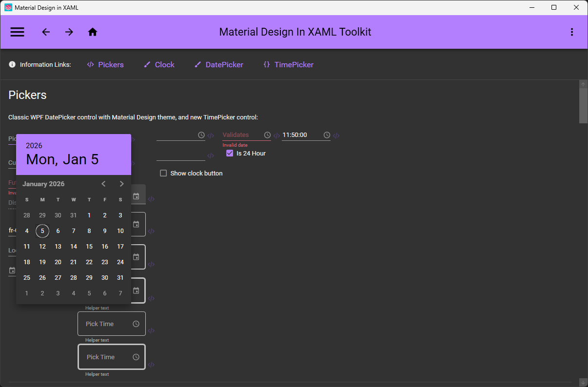Image resolution: width=588 pixels, height=387 pixels.
Task: Pick date 11 in the calendar
Action: coord(27,247)
